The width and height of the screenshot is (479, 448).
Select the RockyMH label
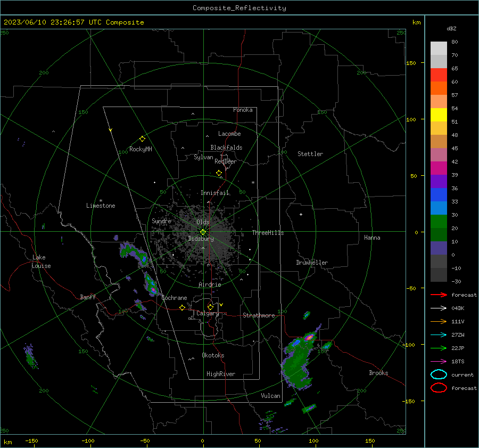click(x=141, y=149)
